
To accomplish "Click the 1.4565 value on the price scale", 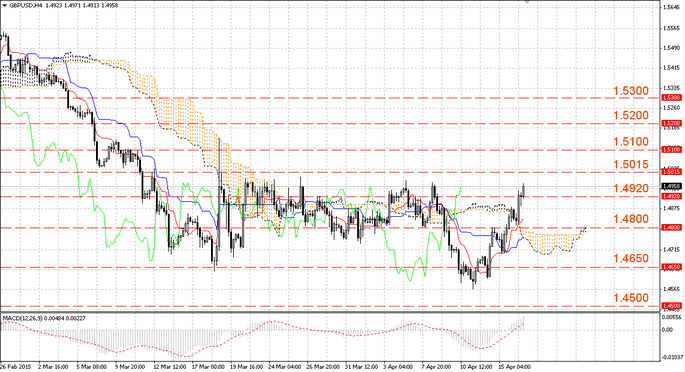I will 672,289.
